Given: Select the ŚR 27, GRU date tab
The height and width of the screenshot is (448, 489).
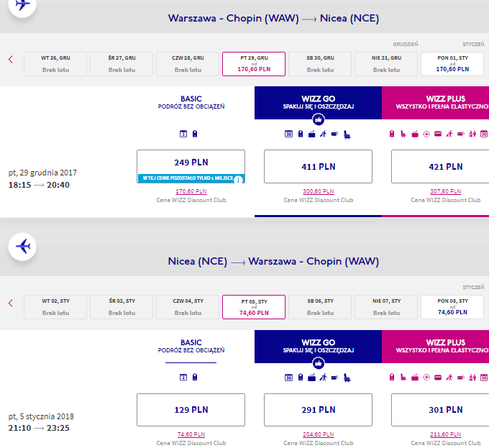Looking at the screenshot, I should tap(122, 64).
